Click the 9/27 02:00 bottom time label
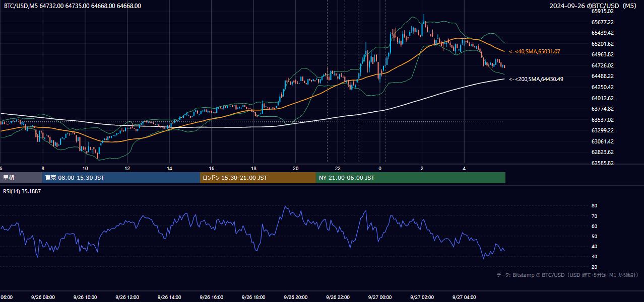Image resolution: width=644 pixels, height=302 pixels. click(422, 297)
